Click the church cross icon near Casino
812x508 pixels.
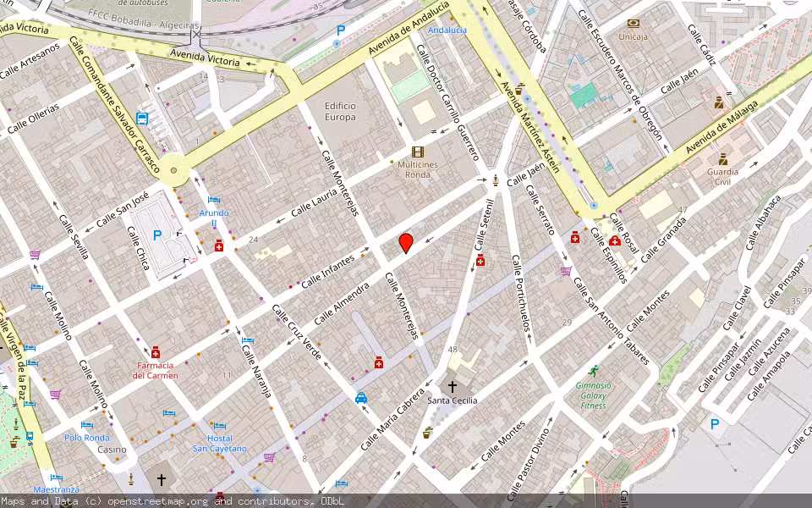point(161,480)
